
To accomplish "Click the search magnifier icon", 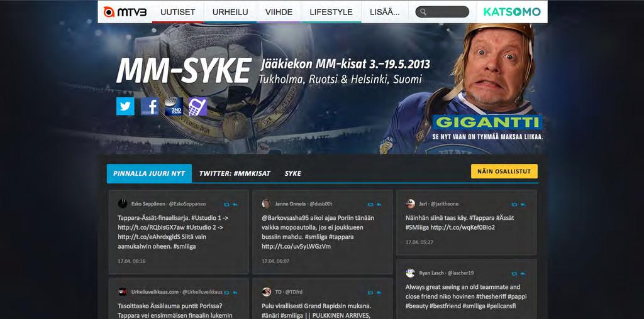I will [x=423, y=12].
